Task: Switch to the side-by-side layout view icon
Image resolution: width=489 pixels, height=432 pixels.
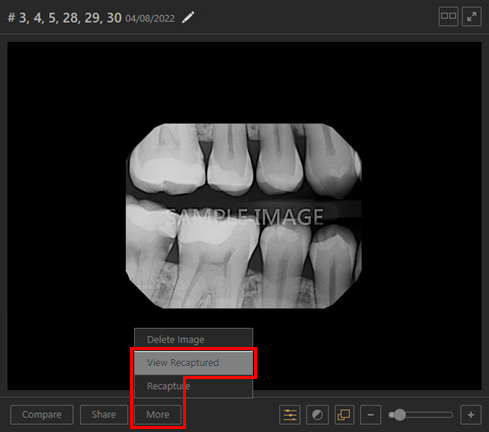Action: [x=448, y=16]
